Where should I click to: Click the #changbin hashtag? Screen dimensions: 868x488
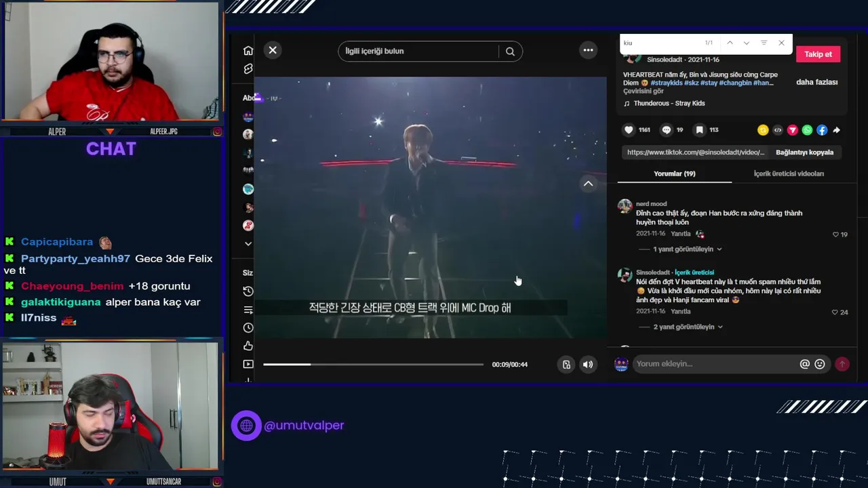[x=735, y=83]
